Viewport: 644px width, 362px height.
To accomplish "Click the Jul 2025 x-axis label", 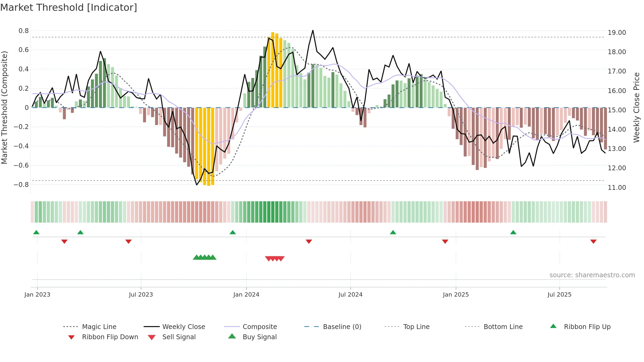I will [559, 294].
